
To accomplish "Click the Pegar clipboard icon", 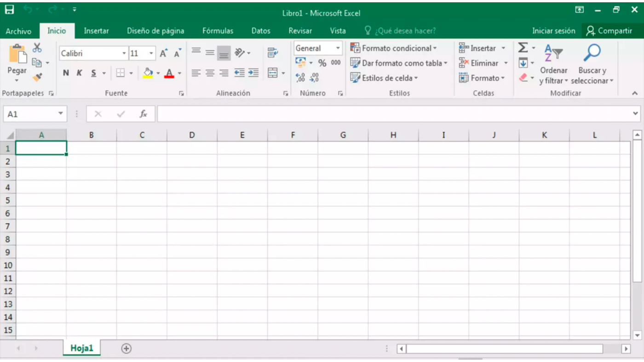I will 17,55.
